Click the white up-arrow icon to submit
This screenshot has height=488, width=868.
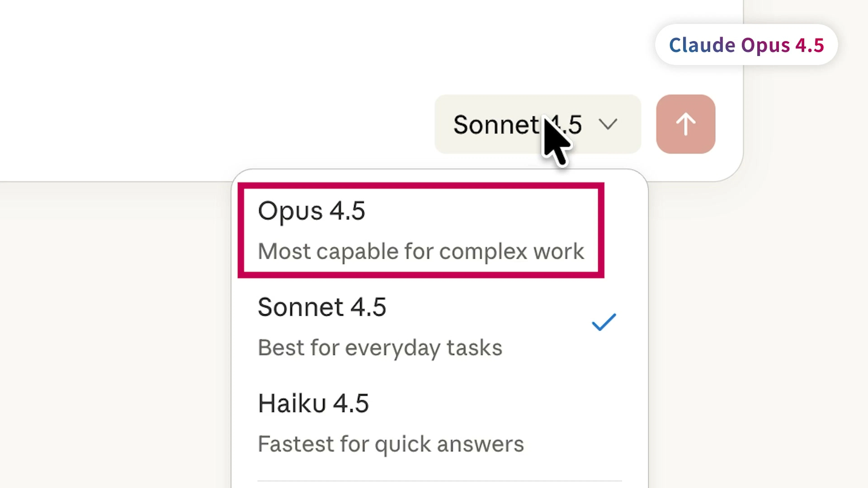685,124
